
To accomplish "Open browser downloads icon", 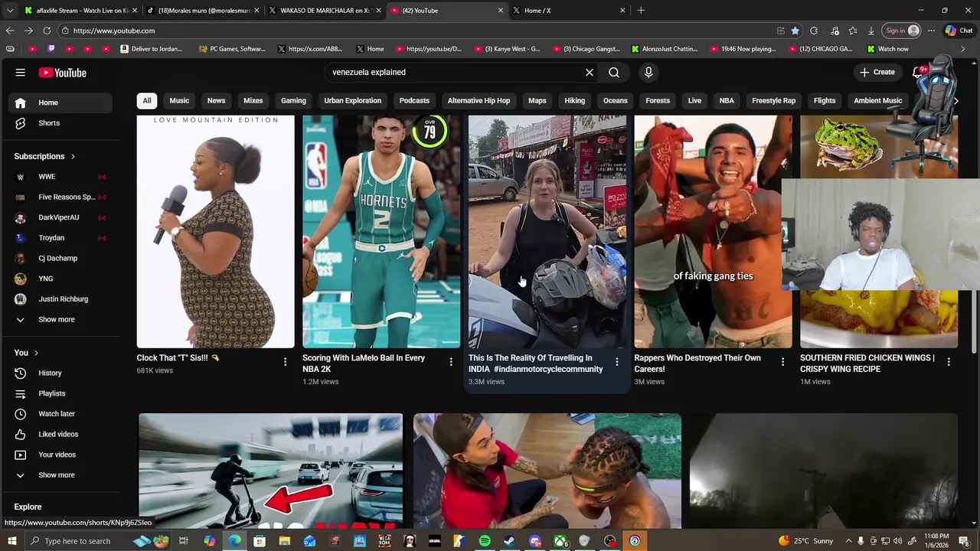I will 871,31.
